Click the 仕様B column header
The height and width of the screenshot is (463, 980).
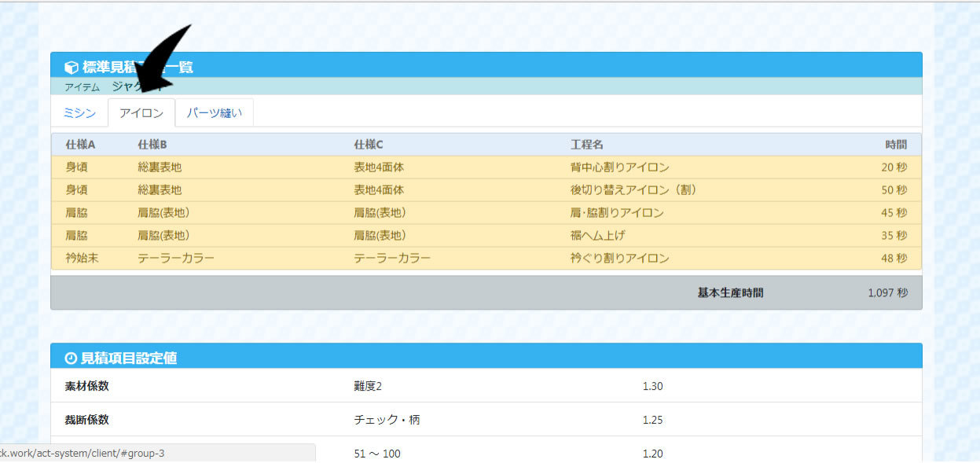152,145
